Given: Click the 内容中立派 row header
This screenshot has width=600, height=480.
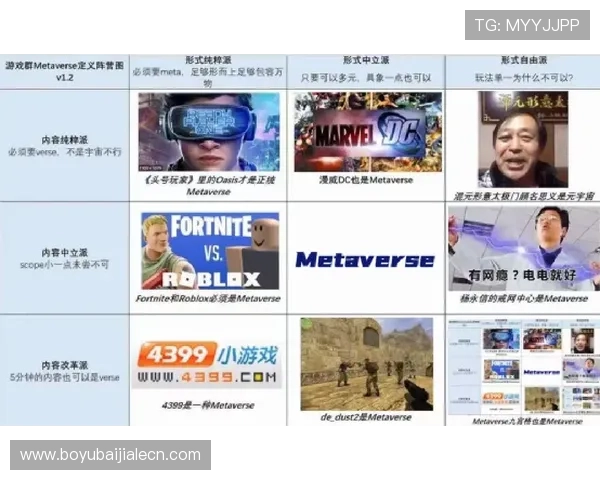Looking at the screenshot, I should tap(65, 253).
